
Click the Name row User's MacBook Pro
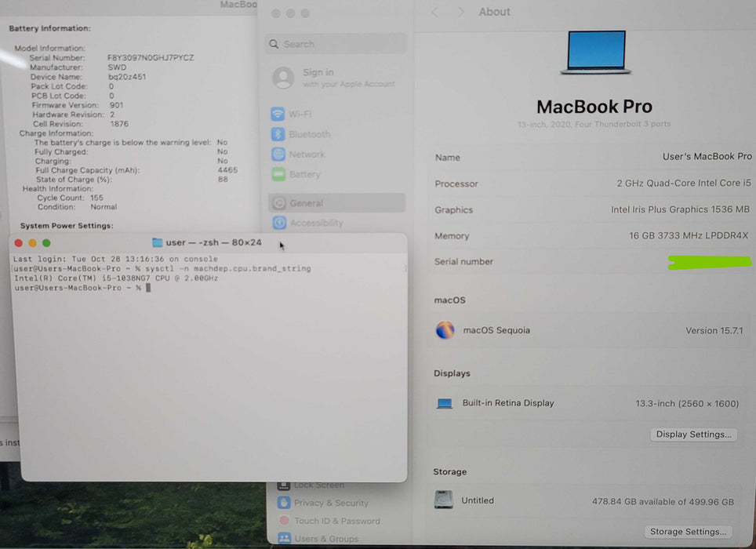pyautogui.click(x=593, y=157)
